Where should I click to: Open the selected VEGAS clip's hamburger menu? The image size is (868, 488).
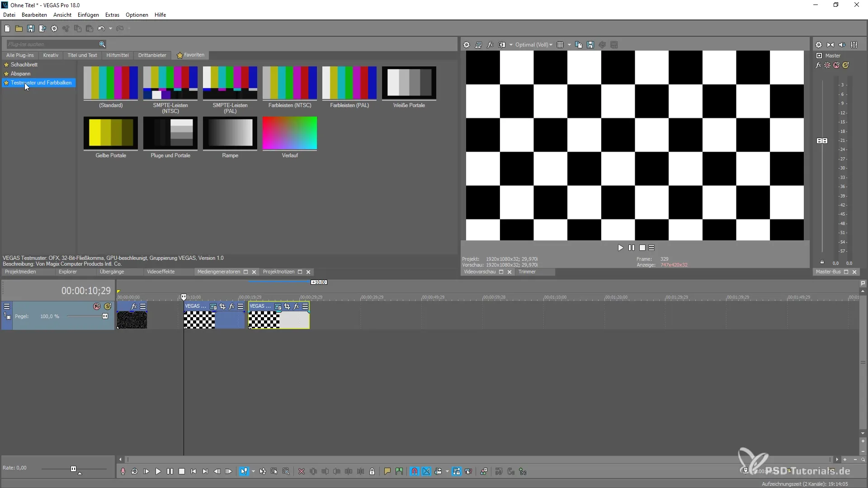[x=305, y=306]
